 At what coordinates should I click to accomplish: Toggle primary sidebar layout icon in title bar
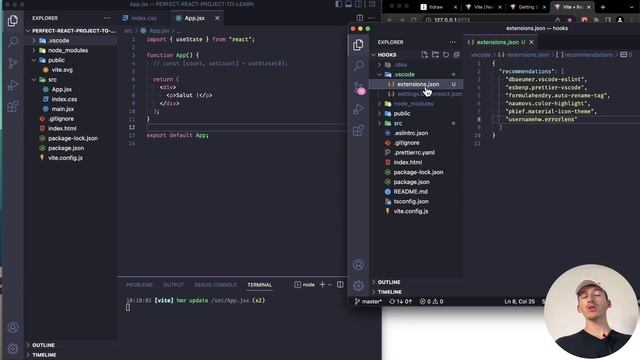(338, 4)
